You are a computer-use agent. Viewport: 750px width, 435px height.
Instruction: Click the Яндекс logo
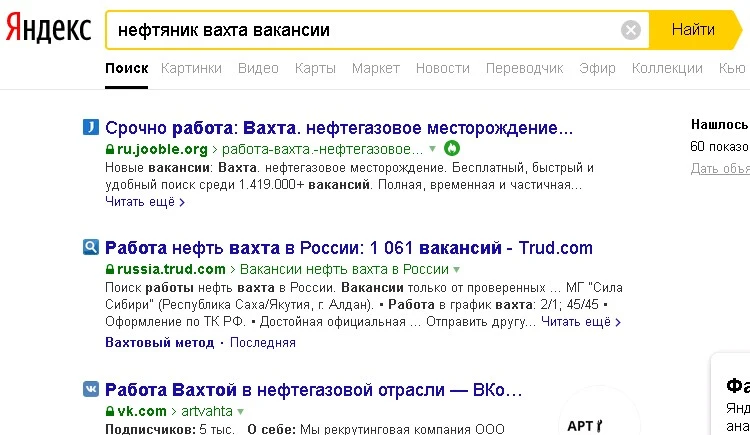[48, 29]
